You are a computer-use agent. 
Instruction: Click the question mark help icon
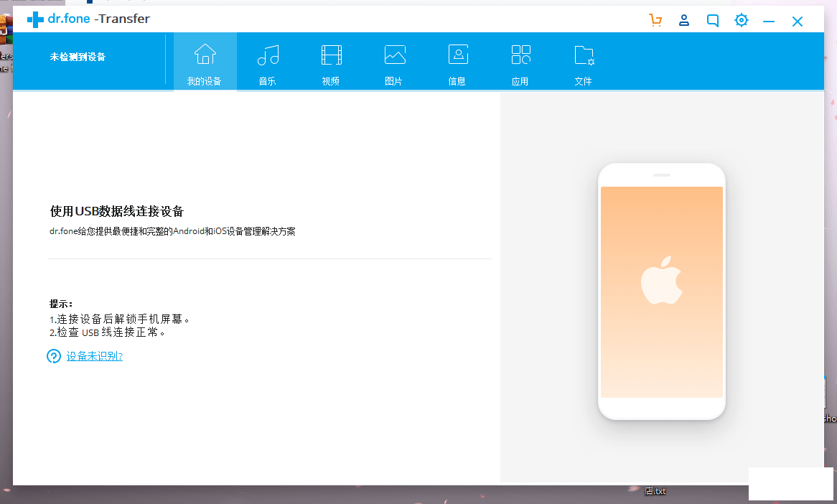click(54, 356)
